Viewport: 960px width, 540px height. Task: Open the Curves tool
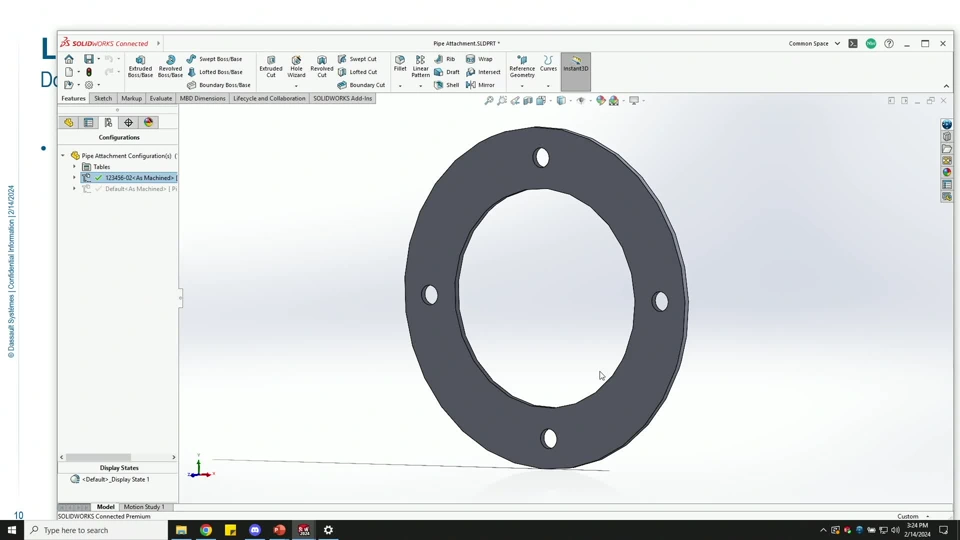point(548,63)
